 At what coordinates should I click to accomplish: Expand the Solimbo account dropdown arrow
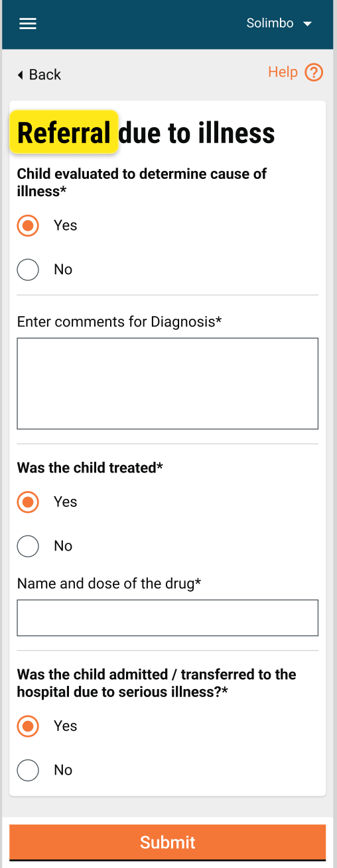pos(307,24)
